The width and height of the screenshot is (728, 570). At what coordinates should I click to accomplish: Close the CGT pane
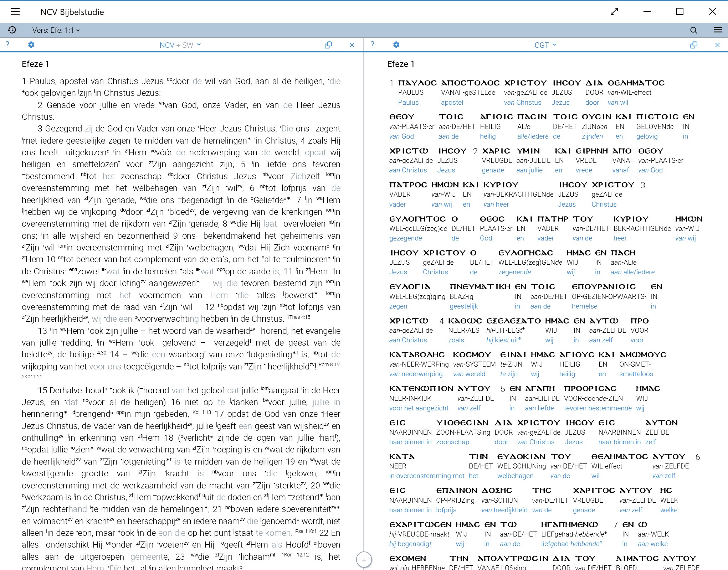click(717, 45)
